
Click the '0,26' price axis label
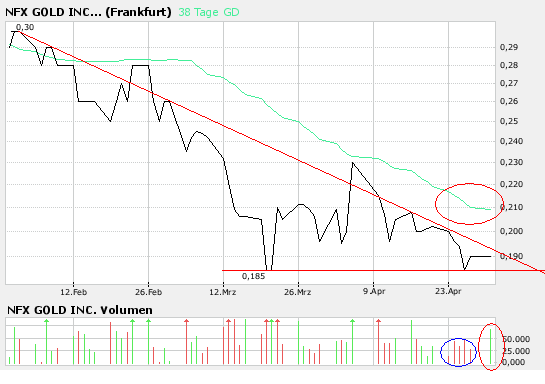509,101
